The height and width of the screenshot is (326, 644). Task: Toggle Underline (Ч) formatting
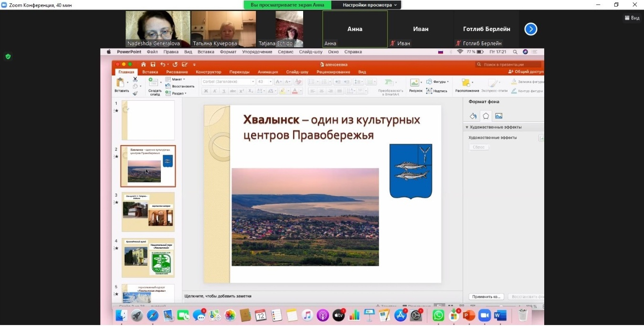[223, 91]
